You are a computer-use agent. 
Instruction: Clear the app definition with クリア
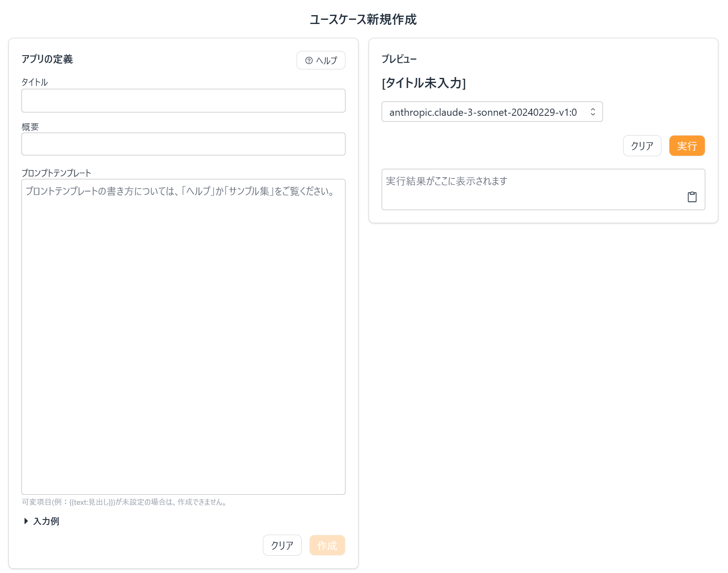(x=282, y=545)
